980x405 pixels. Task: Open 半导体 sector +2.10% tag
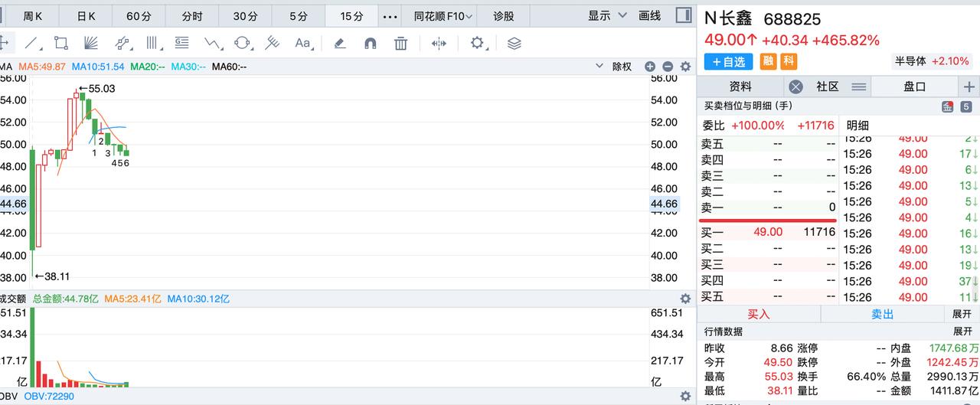[932, 60]
